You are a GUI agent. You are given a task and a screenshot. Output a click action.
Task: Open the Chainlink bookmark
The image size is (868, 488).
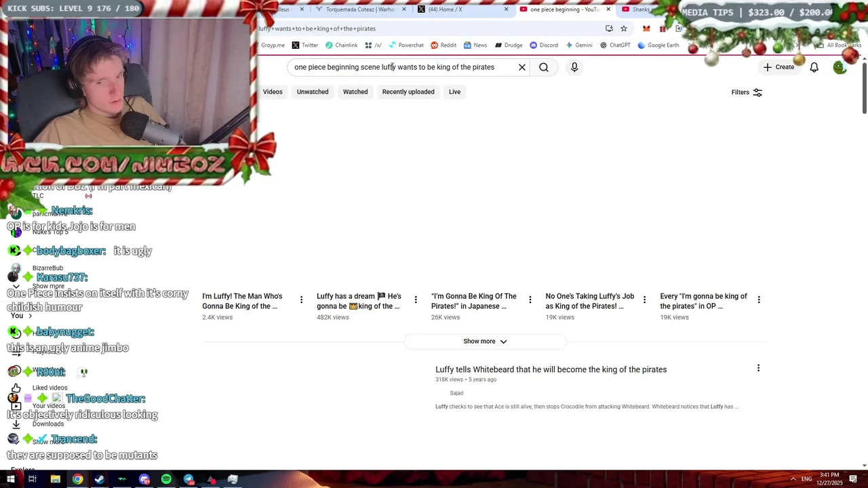pos(341,45)
